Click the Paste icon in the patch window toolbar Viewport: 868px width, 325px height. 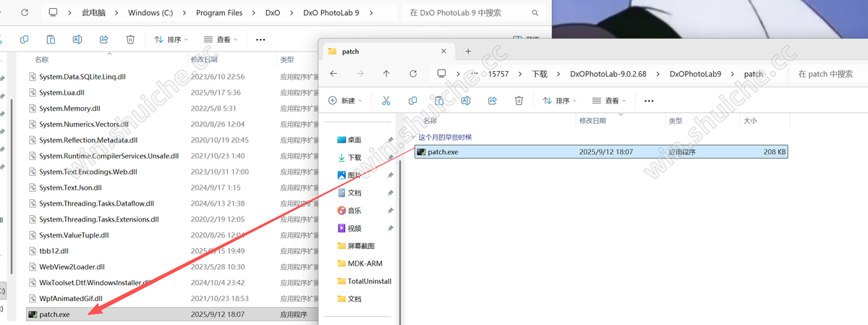click(x=439, y=101)
